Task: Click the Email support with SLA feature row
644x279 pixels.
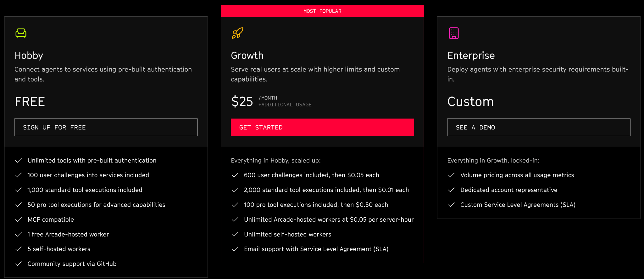Action: [x=316, y=249]
